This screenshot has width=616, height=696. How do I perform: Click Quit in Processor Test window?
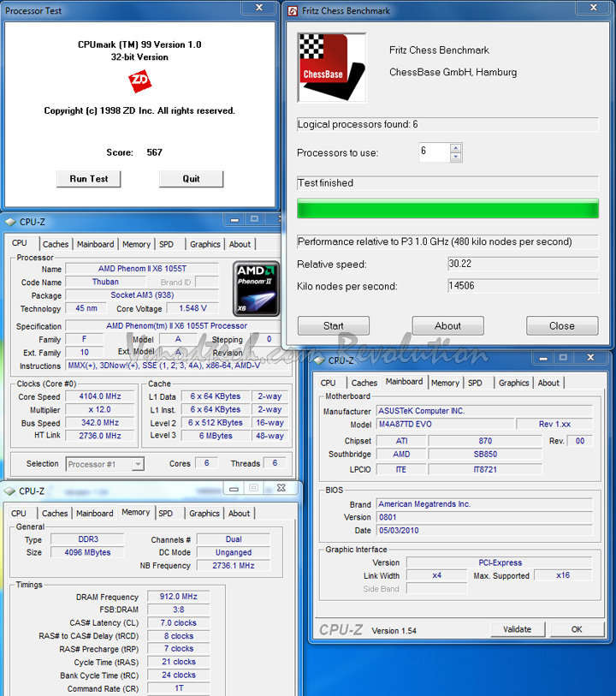(x=191, y=179)
